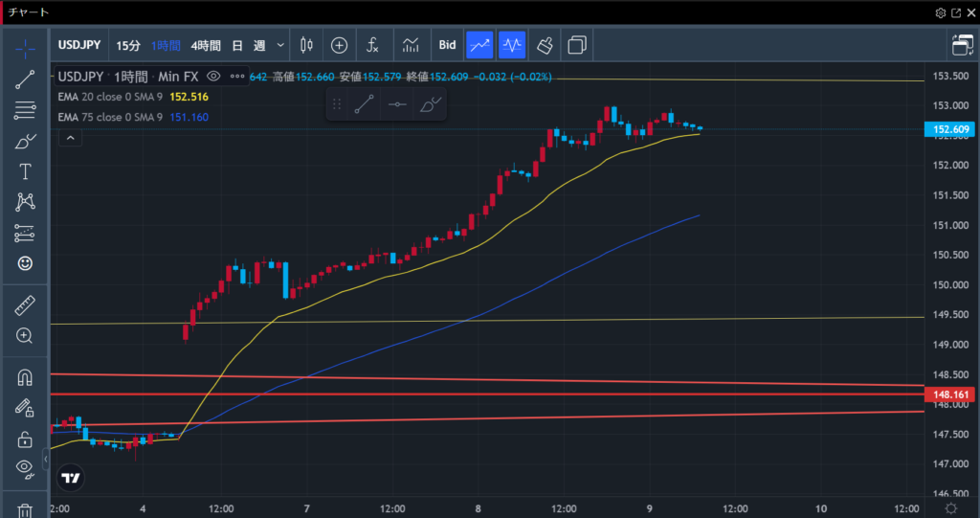Select the trend line drawing tool
The height and width of the screenshot is (518, 980).
coord(25,79)
